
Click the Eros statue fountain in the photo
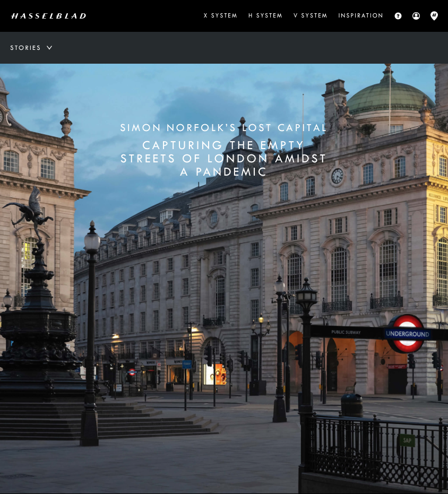point(32,212)
